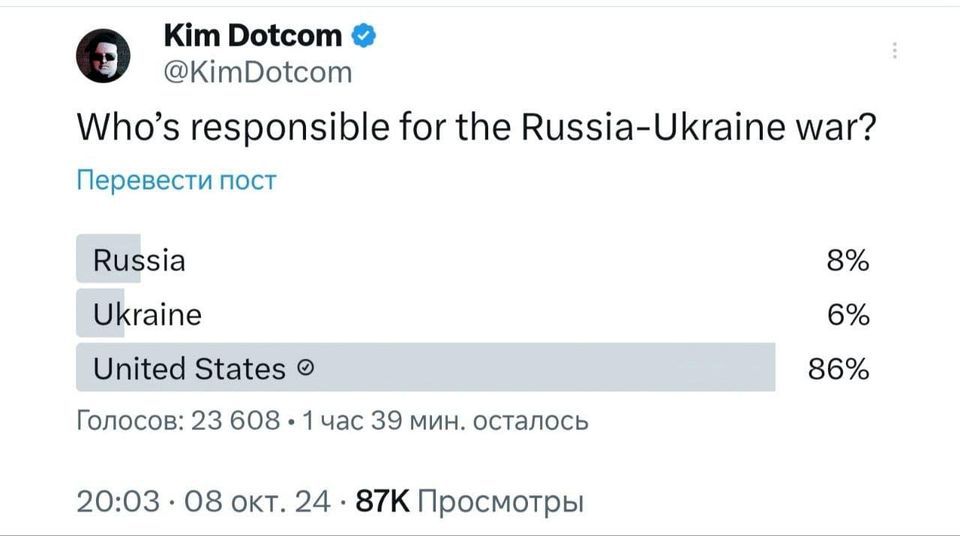Click the 08 окт. 24 post date
This screenshot has width=960, height=536.
257,500
